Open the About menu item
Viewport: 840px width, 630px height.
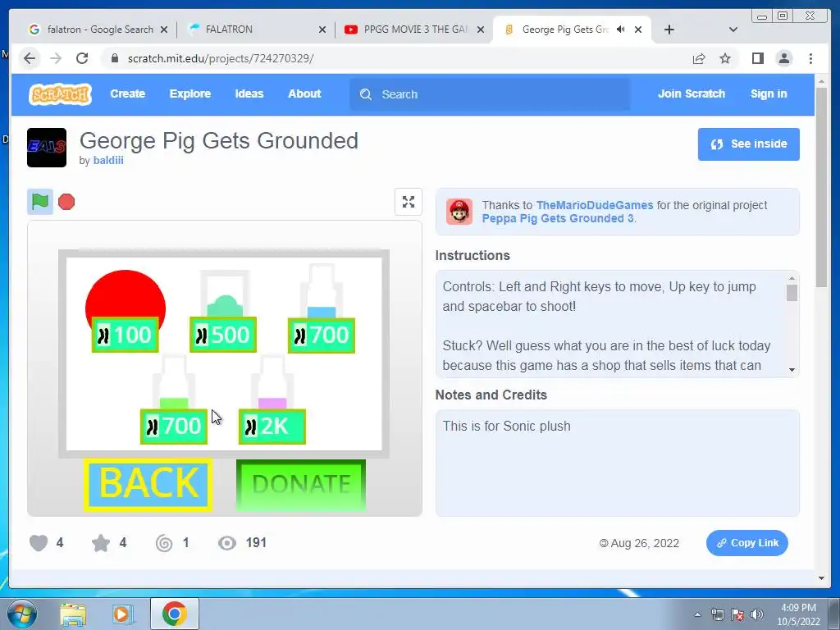tap(304, 94)
